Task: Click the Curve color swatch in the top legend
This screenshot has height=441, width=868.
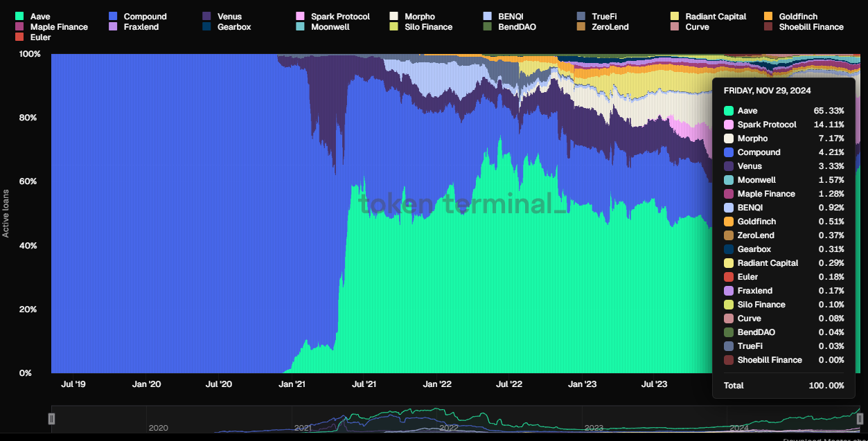Action: click(675, 27)
